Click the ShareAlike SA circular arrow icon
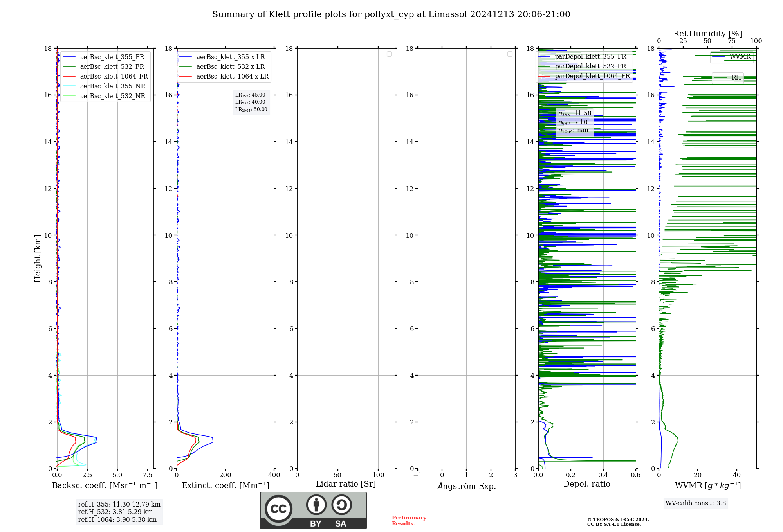Viewport: 783px width, 532px height. 341,505
